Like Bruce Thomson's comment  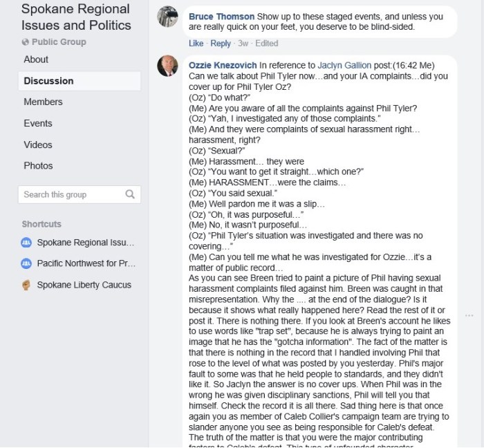click(196, 44)
